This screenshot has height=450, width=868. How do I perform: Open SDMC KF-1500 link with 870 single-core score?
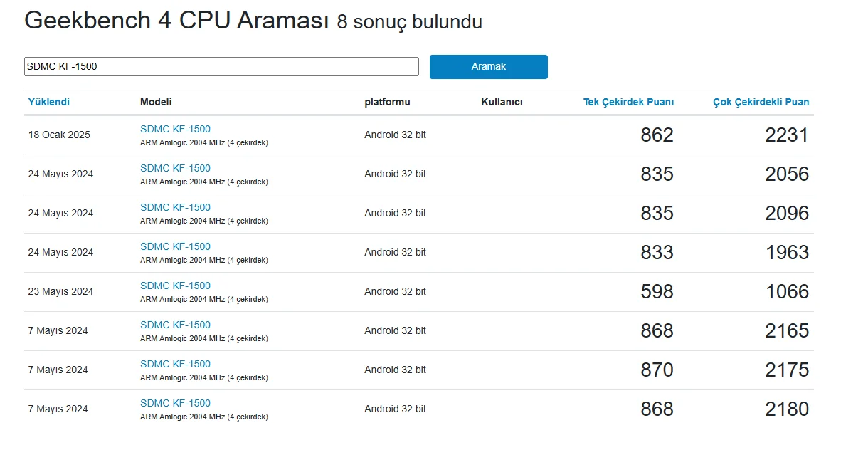tap(175, 364)
